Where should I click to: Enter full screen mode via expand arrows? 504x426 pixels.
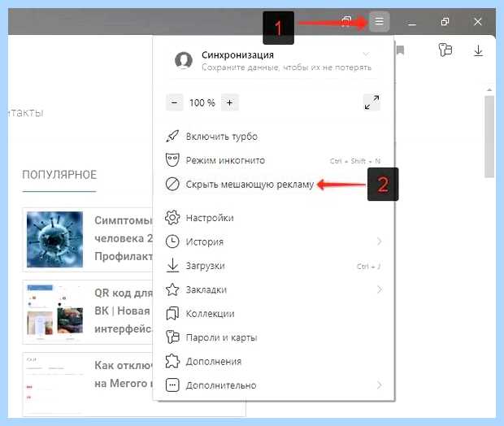pos(371,102)
